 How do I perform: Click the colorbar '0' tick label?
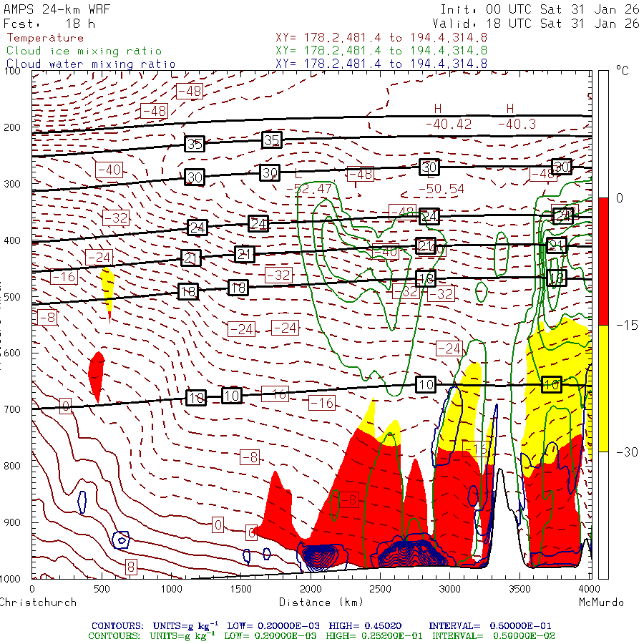pos(620,198)
